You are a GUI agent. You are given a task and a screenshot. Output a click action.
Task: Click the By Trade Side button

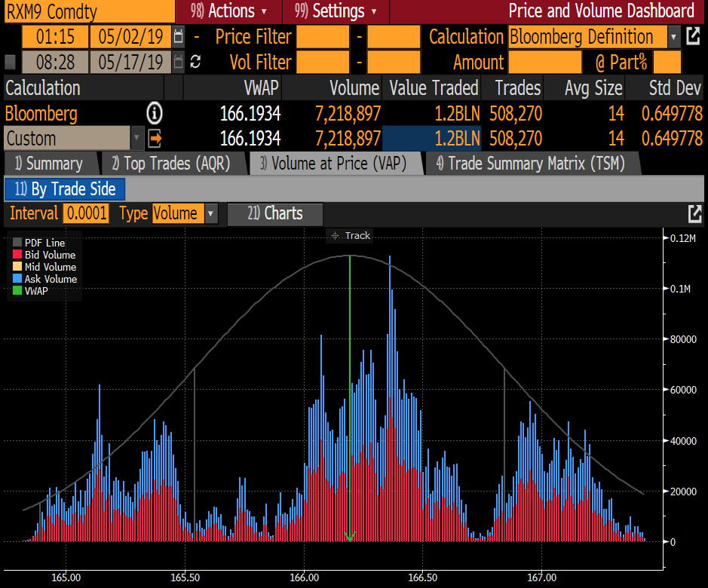[x=65, y=189]
